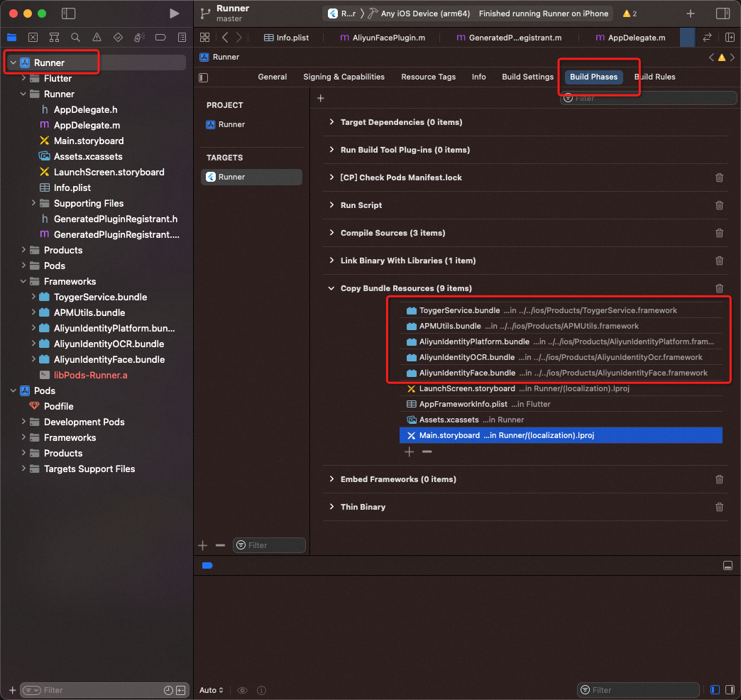
Task: Collapse the Frameworks group in Runner project
Action: point(23,282)
